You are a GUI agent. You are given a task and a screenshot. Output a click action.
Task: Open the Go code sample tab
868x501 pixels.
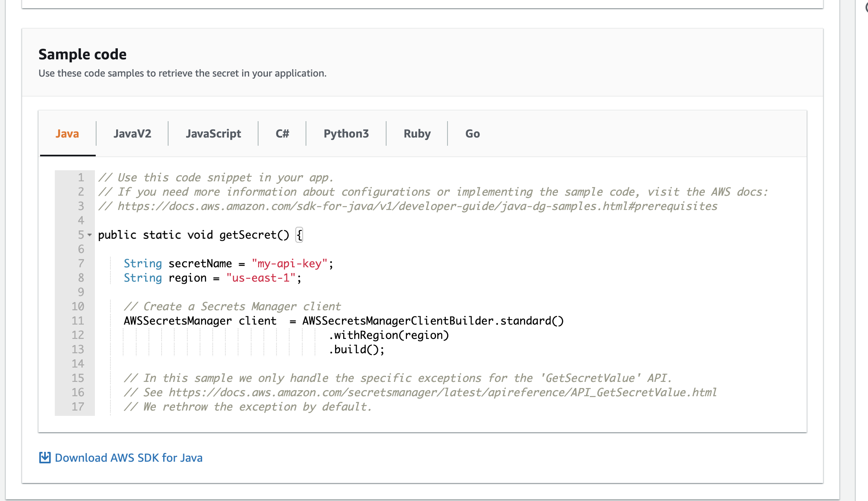pos(473,133)
